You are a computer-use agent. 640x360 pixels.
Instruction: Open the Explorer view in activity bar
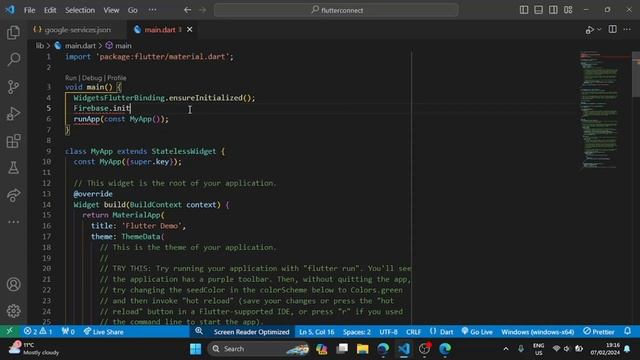tap(13, 33)
